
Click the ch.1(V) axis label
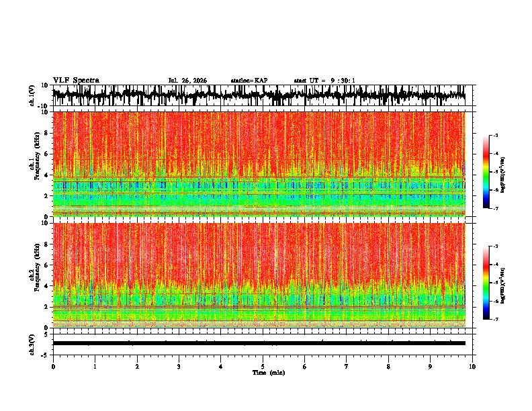coord(32,96)
